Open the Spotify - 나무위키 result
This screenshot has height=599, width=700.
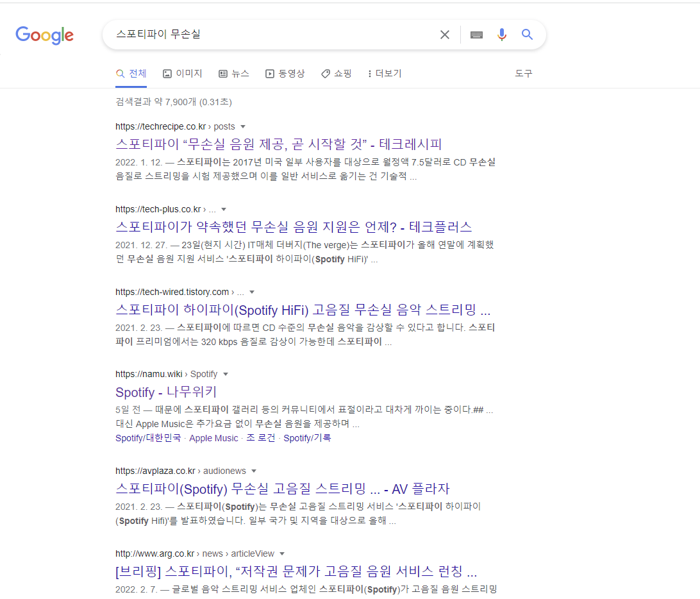(166, 392)
